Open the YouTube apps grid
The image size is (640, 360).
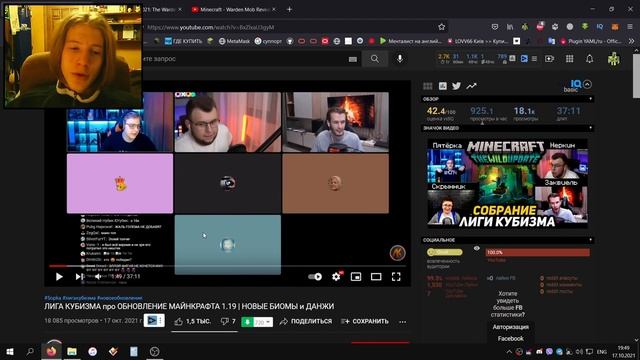coord(570,59)
